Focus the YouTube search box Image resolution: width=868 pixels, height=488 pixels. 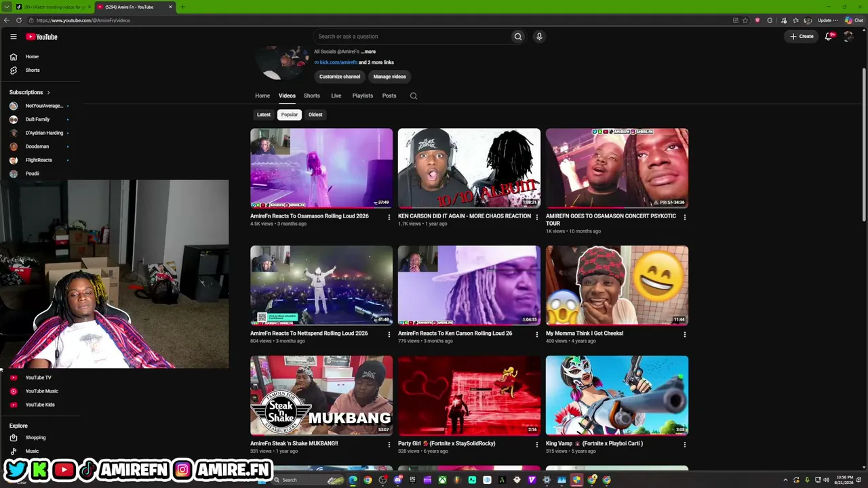tap(412, 37)
